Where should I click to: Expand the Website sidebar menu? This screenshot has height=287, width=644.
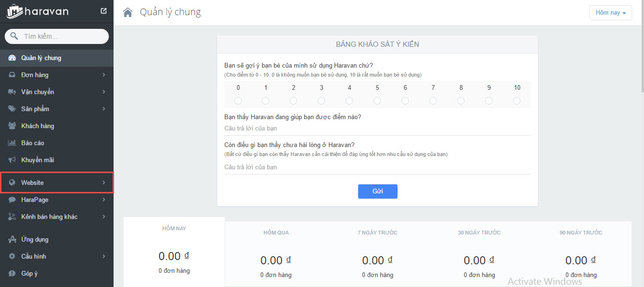57,183
